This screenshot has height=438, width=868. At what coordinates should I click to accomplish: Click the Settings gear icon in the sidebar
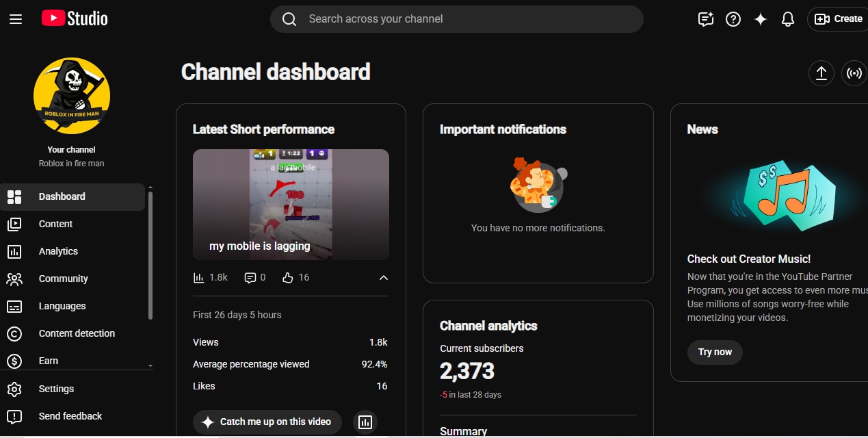click(14, 389)
